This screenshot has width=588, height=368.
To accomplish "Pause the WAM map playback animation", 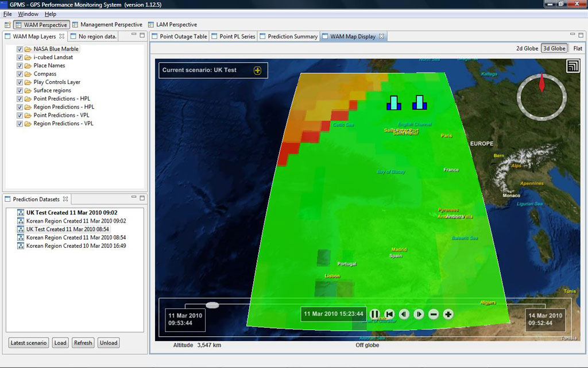I will point(374,314).
